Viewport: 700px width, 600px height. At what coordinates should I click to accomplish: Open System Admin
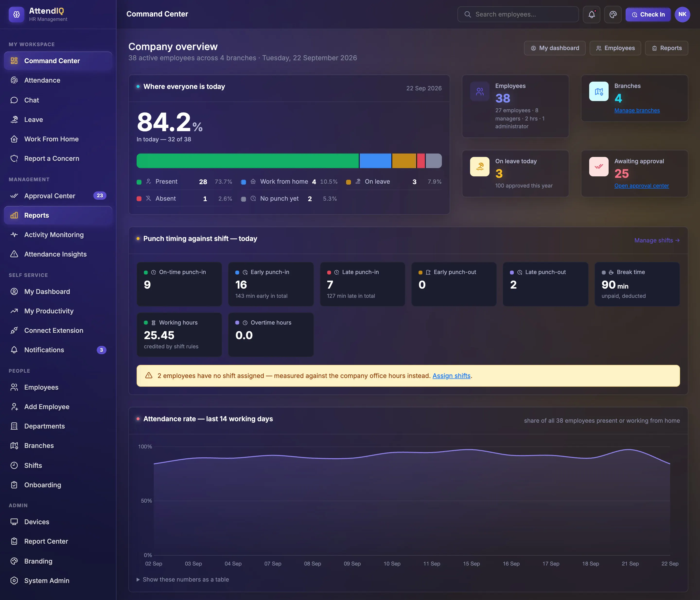point(58,581)
